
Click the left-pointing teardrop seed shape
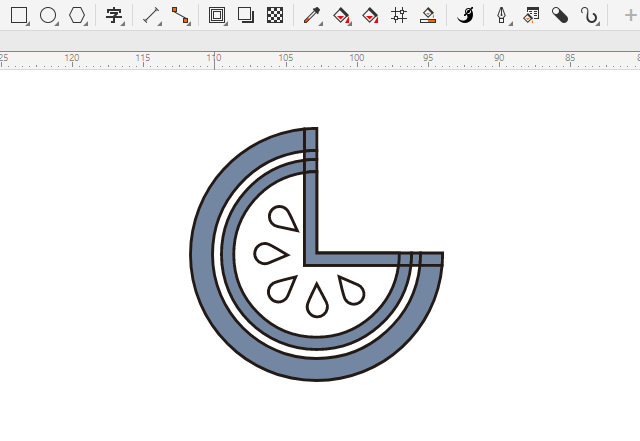(x=271, y=254)
